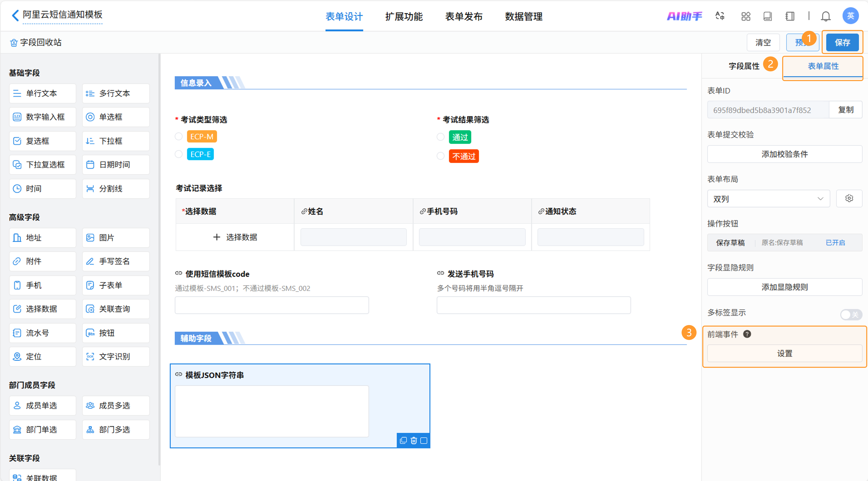Delete the 模板JSON字符串 field with trash icon

point(413,441)
